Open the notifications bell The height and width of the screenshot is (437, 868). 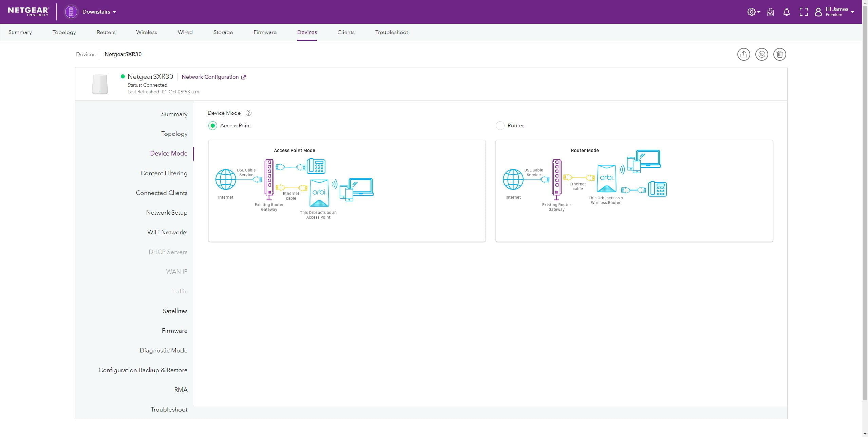coord(786,12)
